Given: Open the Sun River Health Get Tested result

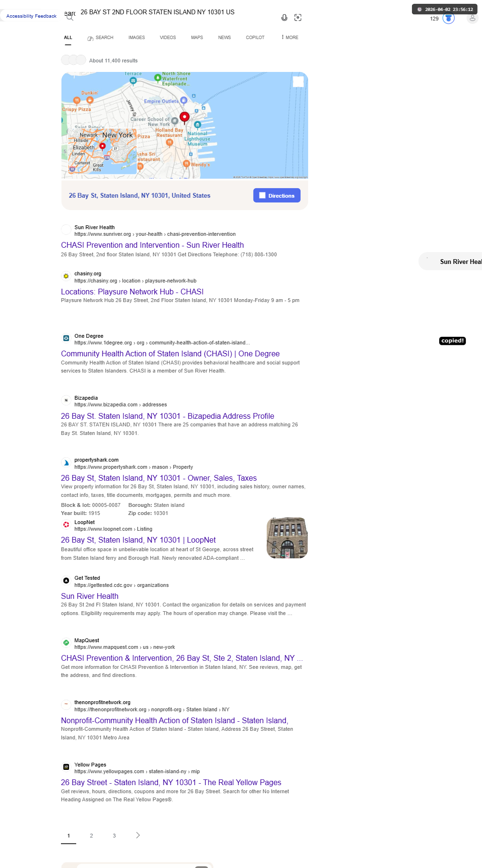Looking at the screenshot, I should (90, 596).
